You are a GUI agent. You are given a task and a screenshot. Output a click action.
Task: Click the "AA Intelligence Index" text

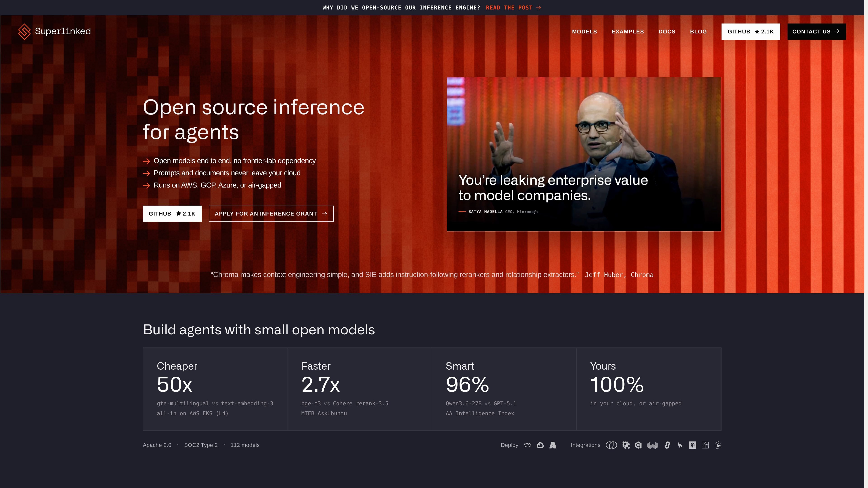(480, 413)
